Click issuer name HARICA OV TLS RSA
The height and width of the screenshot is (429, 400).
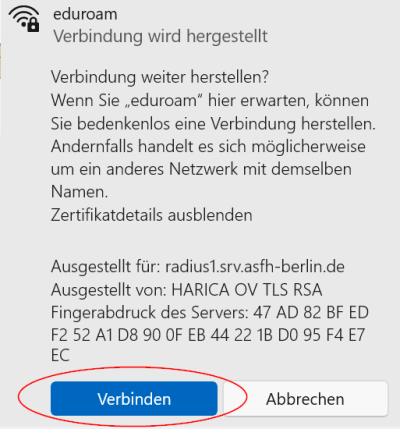coord(247,290)
